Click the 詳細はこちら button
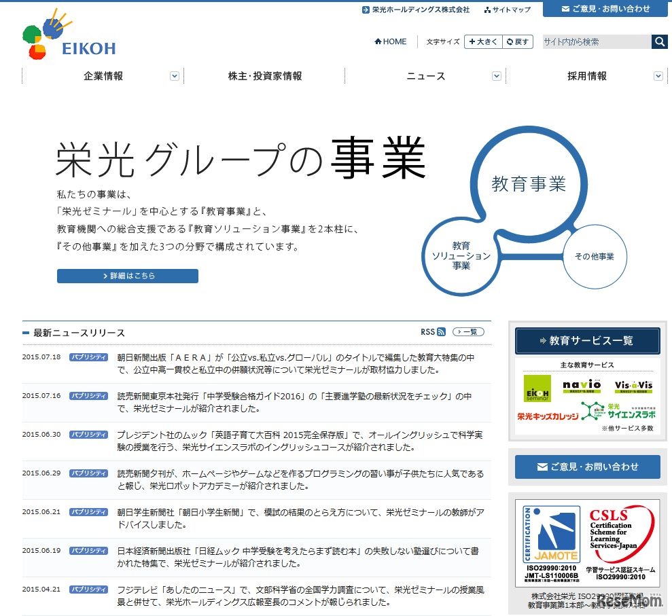Image resolution: width=672 pixels, height=616 pixels. (x=128, y=276)
